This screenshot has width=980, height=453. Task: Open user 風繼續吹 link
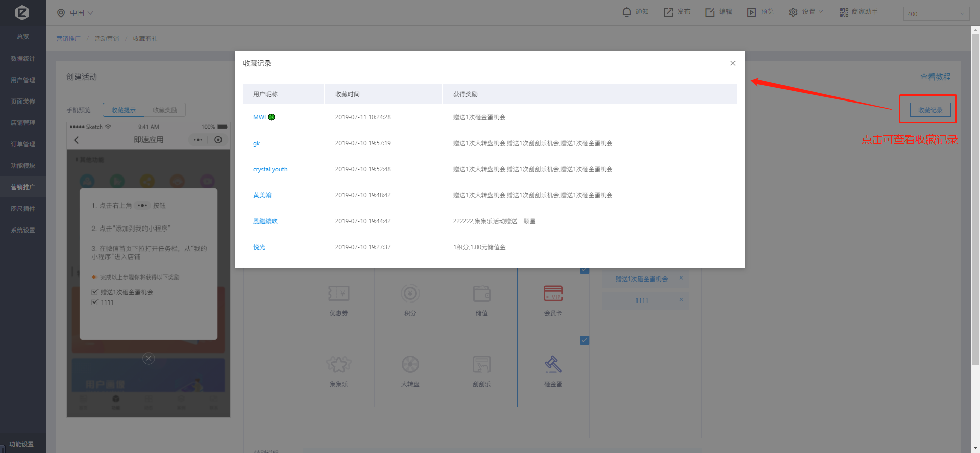click(x=265, y=221)
